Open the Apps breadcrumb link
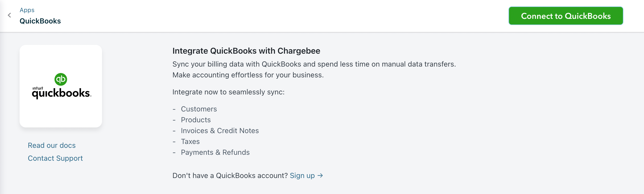Viewport: 644px width, 194px height. (x=27, y=10)
